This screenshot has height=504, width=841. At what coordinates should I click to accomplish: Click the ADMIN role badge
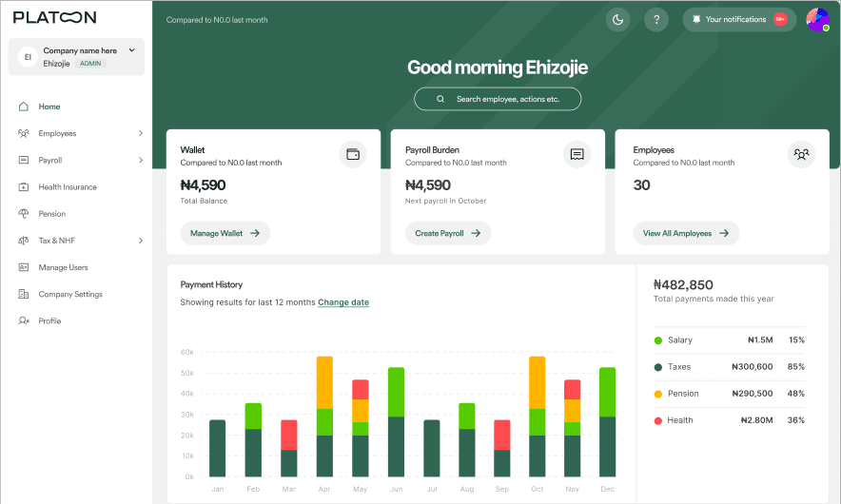click(90, 64)
